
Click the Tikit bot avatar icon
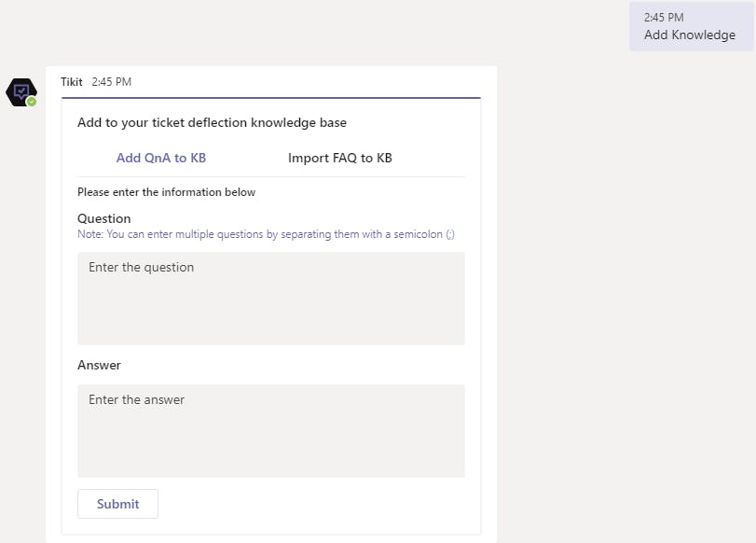21,91
